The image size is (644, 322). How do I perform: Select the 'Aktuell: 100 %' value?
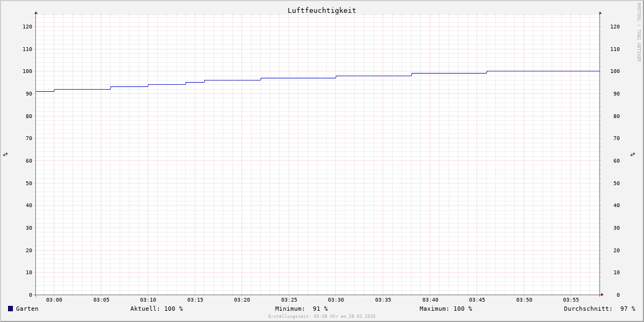(x=157, y=309)
